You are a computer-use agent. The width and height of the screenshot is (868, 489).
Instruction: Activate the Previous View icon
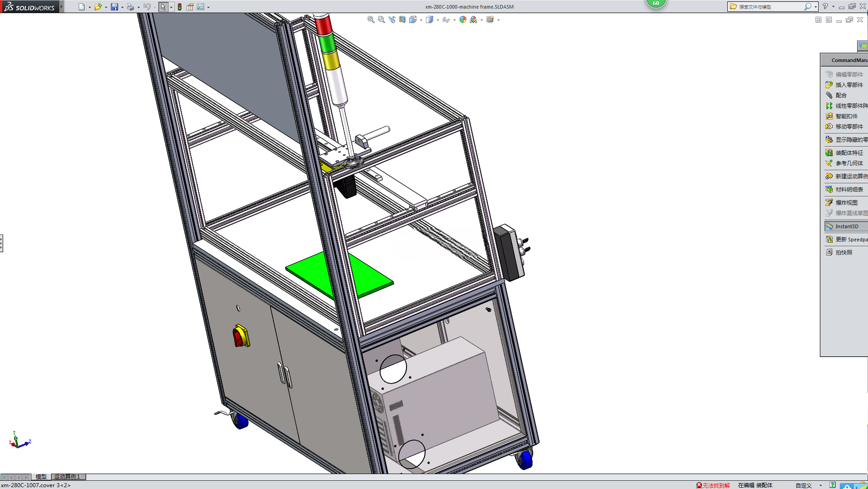coord(391,20)
